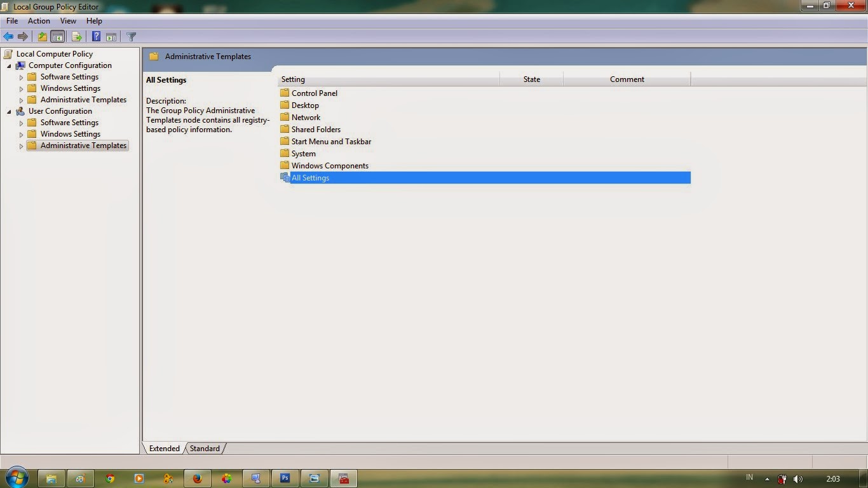Screen dimensions: 868x488
Task: Sort by the Comment column header
Action: click(x=627, y=79)
